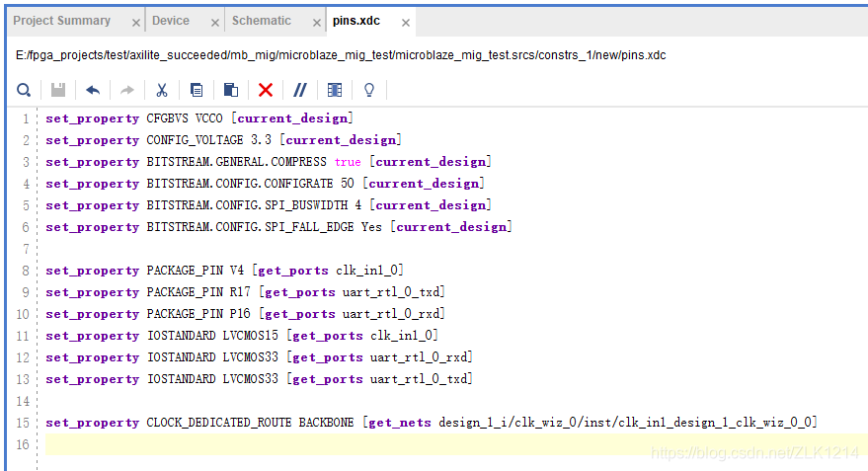
Task: Select the pins.xdc tab
Action: coord(356,21)
